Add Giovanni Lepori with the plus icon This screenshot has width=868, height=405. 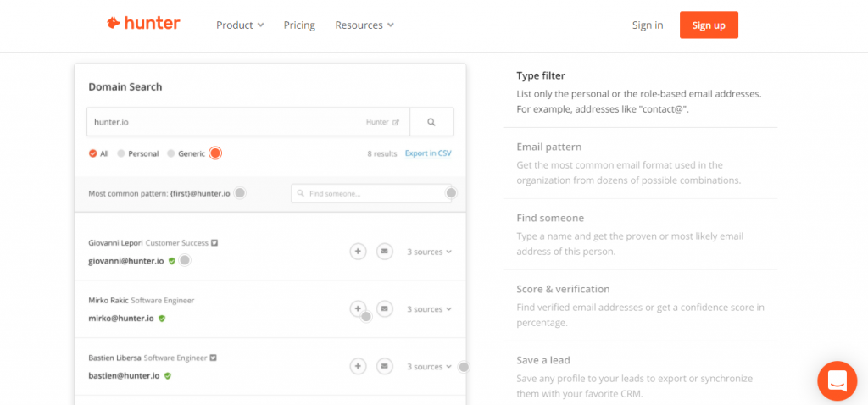pos(359,252)
